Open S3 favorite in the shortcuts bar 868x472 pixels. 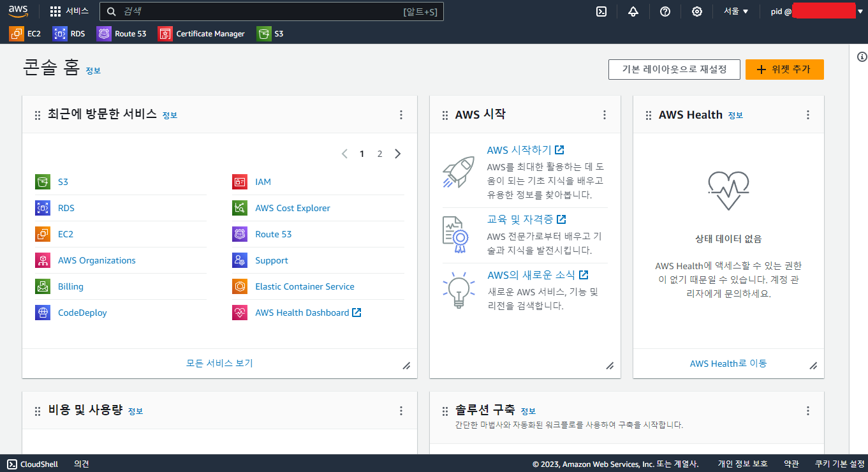[x=270, y=34]
